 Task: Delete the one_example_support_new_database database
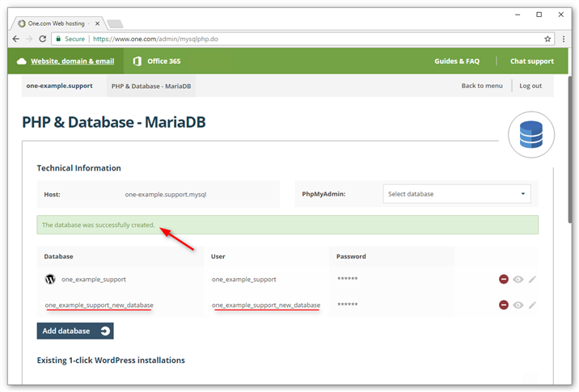tap(503, 305)
